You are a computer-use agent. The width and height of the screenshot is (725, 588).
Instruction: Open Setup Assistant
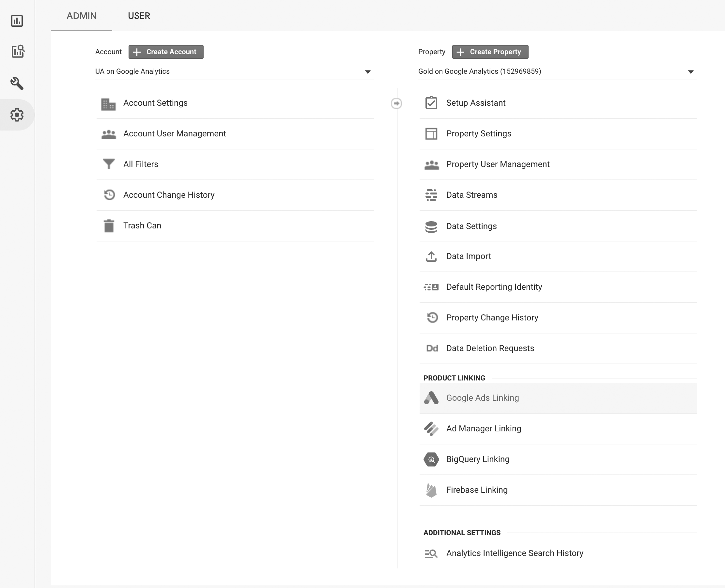[x=475, y=103]
